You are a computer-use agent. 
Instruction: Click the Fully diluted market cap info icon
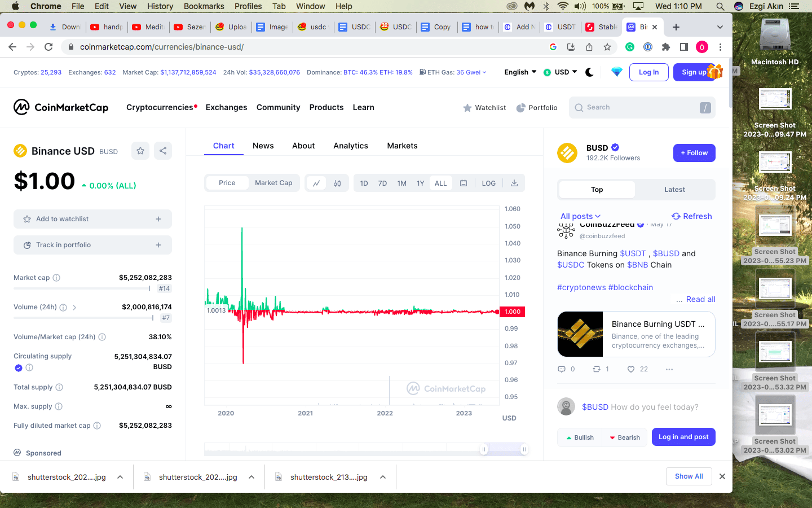pyautogui.click(x=97, y=426)
